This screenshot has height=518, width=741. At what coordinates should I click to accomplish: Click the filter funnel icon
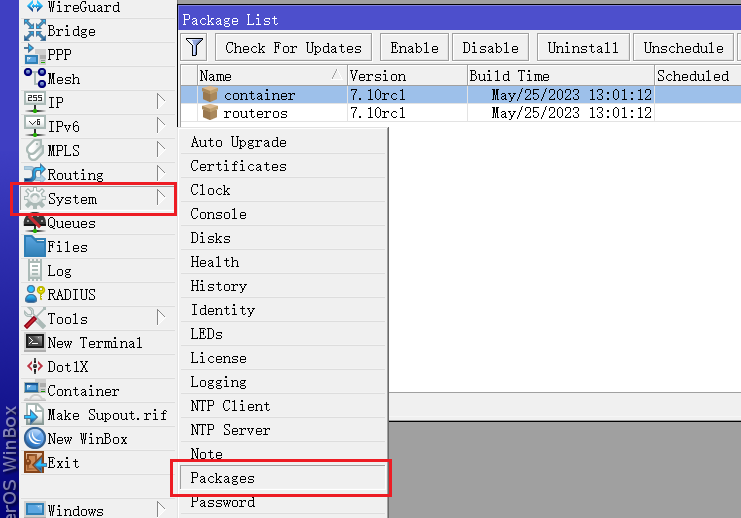pos(194,47)
